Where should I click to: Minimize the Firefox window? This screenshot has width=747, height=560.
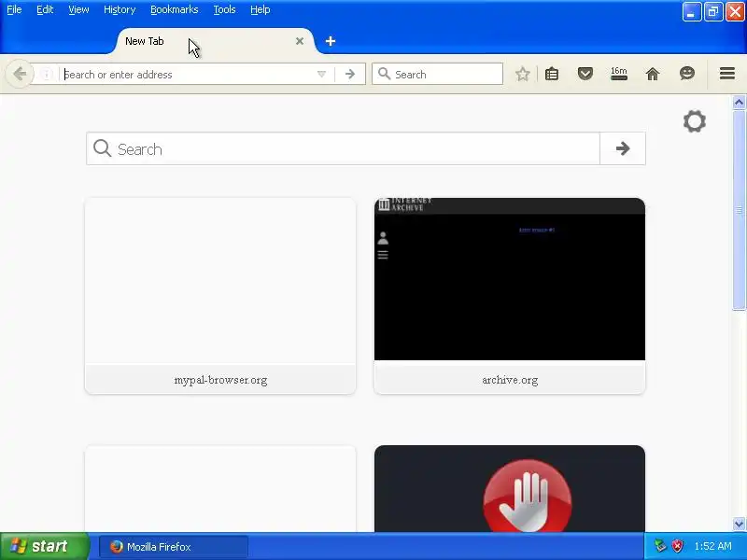pyautogui.click(x=691, y=12)
